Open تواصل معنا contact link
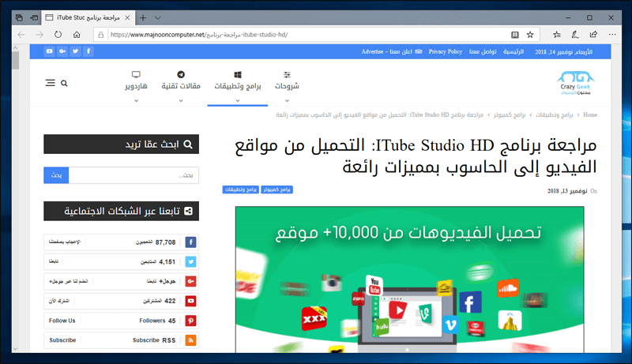The width and height of the screenshot is (632, 364). coord(483,51)
